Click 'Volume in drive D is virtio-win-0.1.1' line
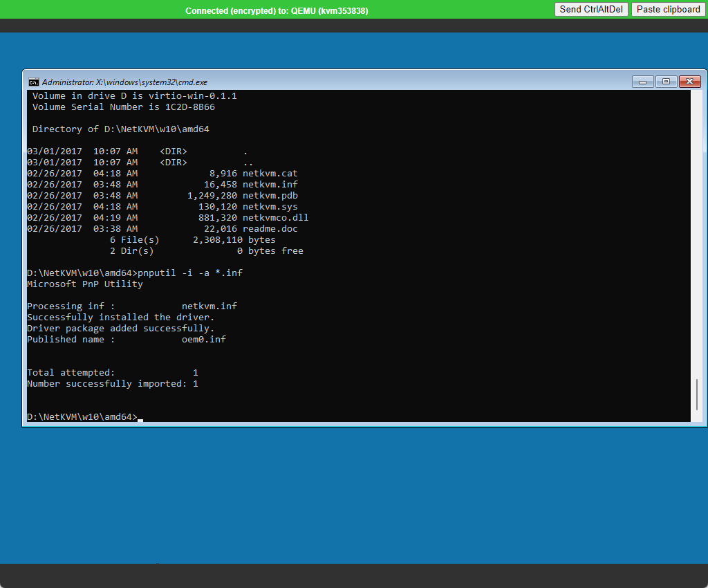The width and height of the screenshot is (708, 588). (x=135, y=95)
